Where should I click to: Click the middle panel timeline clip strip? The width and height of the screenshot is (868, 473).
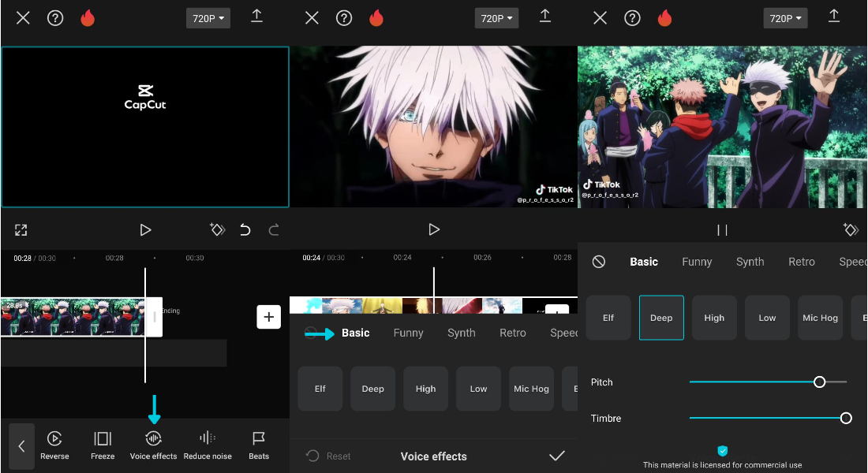coord(433,305)
